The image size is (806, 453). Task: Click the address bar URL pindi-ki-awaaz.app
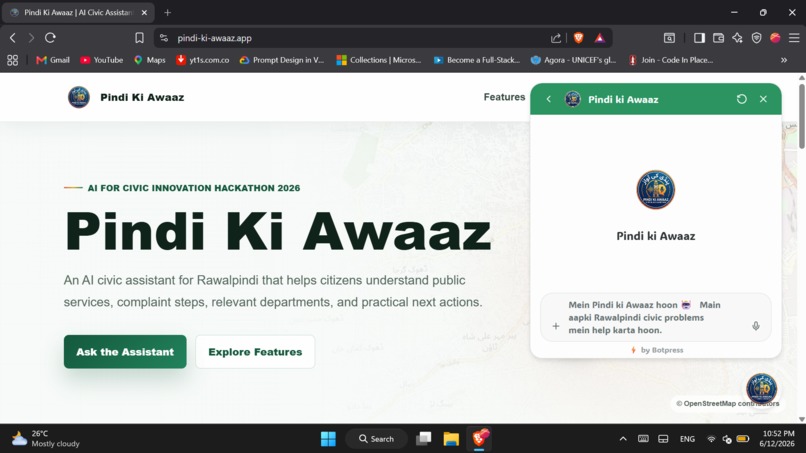pyautogui.click(x=214, y=38)
